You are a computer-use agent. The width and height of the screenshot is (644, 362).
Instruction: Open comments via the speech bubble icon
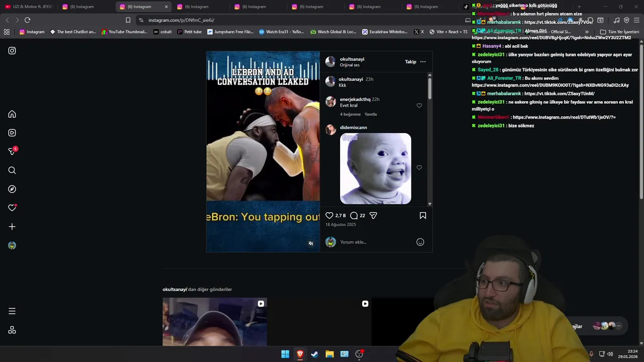pyautogui.click(x=354, y=215)
